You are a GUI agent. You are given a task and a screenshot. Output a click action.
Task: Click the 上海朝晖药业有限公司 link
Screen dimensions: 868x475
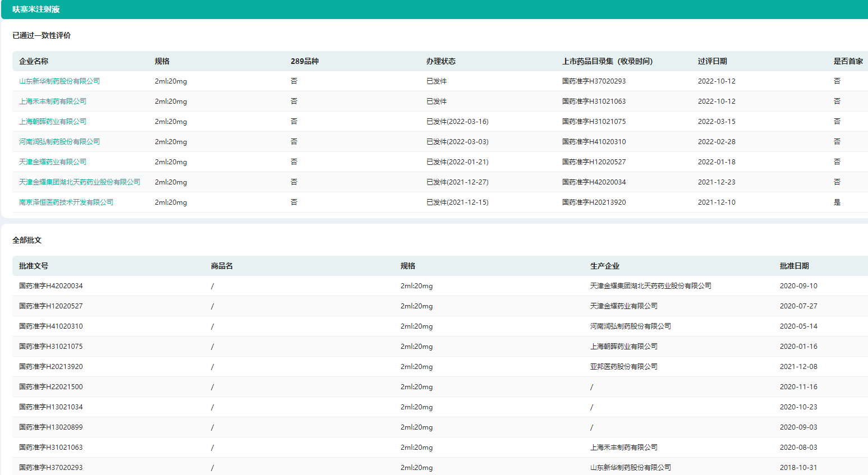(x=53, y=122)
